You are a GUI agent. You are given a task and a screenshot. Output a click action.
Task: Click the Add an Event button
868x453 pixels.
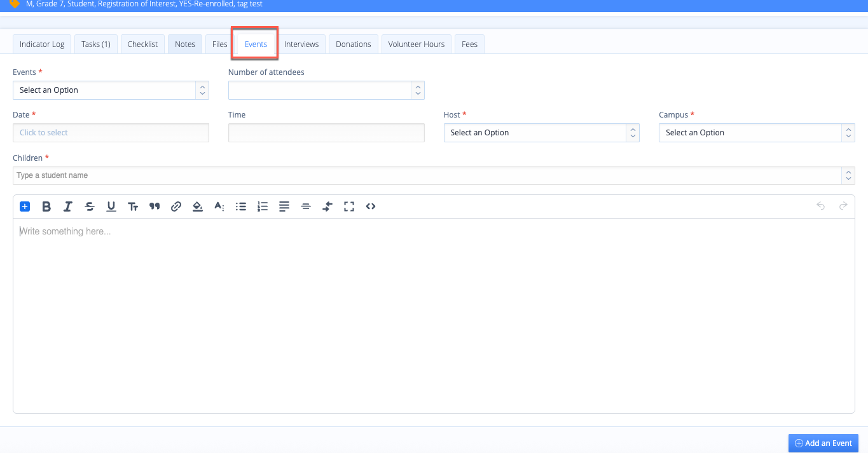(823, 443)
